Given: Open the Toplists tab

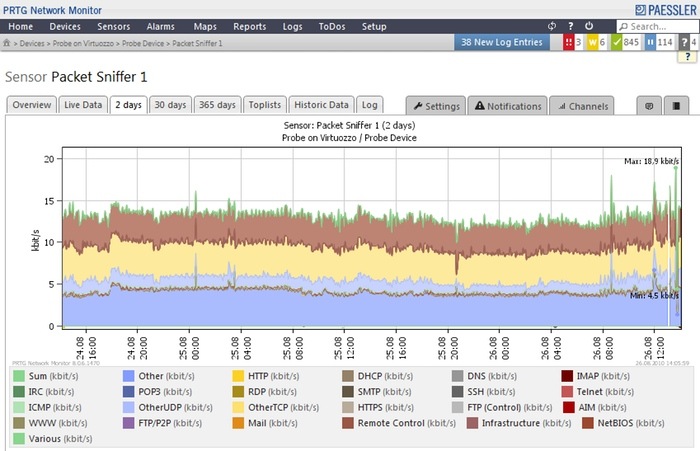Looking at the screenshot, I should pos(265,105).
